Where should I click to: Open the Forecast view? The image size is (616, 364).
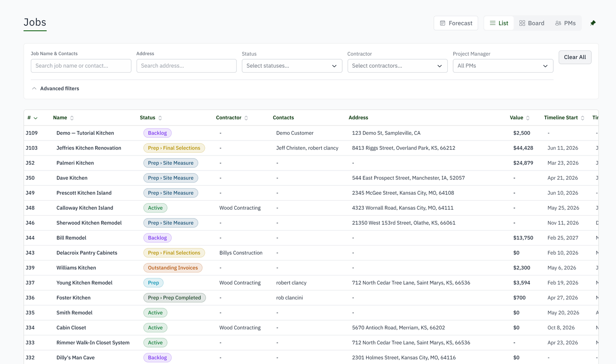pyautogui.click(x=456, y=23)
